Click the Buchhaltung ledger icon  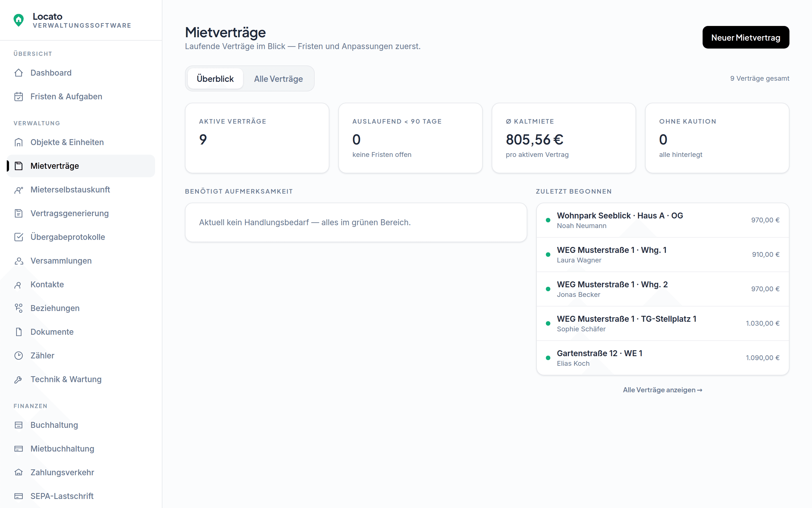tap(18, 425)
